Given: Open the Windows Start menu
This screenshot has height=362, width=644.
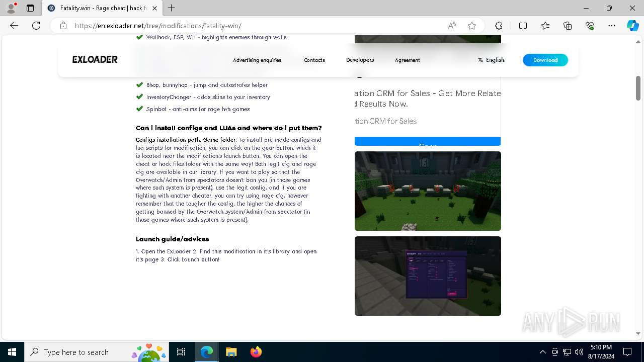Looking at the screenshot, I should coord(12,352).
